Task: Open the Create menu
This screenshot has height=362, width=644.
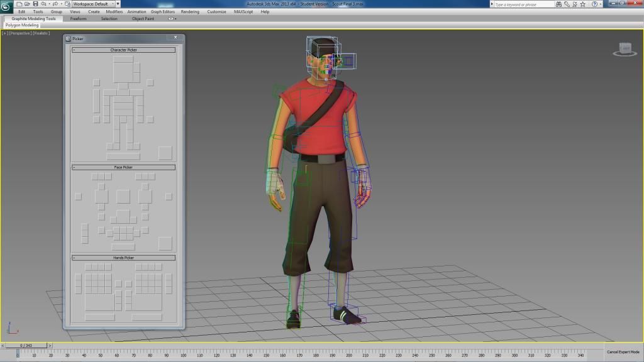Action: pyautogui.click(x=94, y=12)
